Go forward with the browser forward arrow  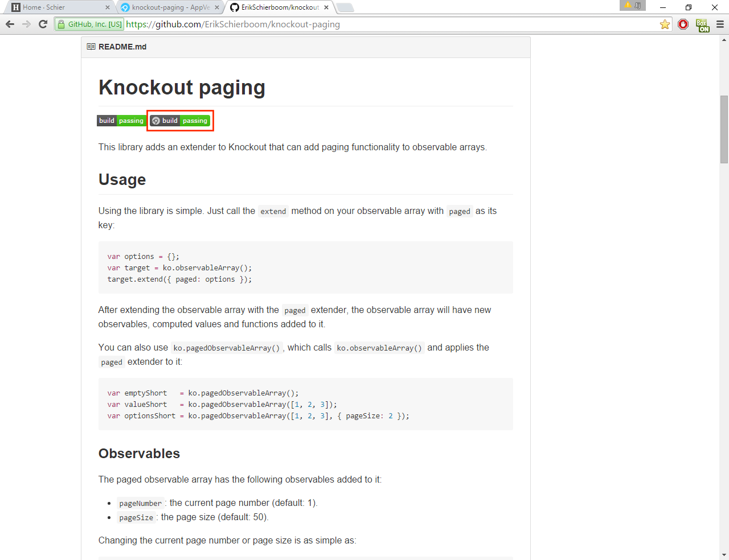click(26, 24)
